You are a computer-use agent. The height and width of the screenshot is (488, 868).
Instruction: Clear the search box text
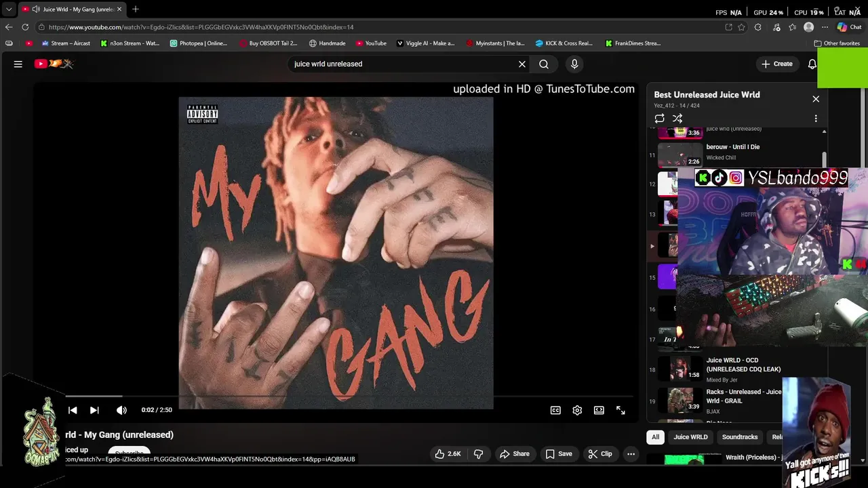coord(522,64)
